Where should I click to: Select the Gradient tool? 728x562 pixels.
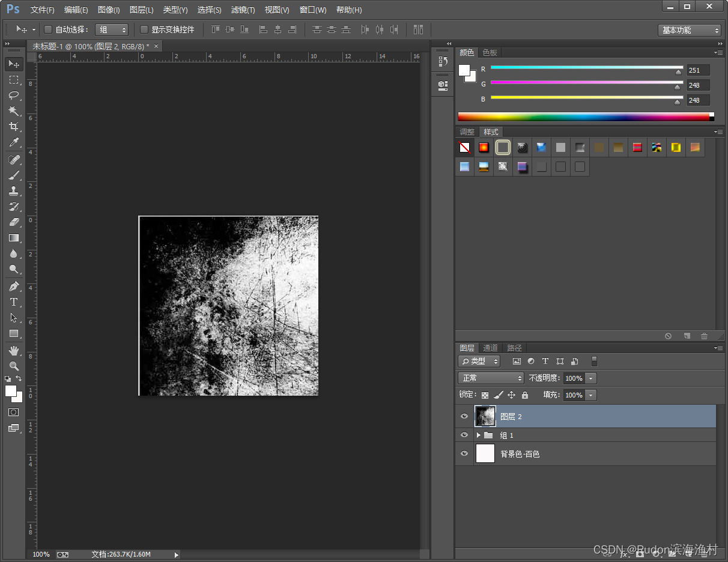(x=14, y=238)
